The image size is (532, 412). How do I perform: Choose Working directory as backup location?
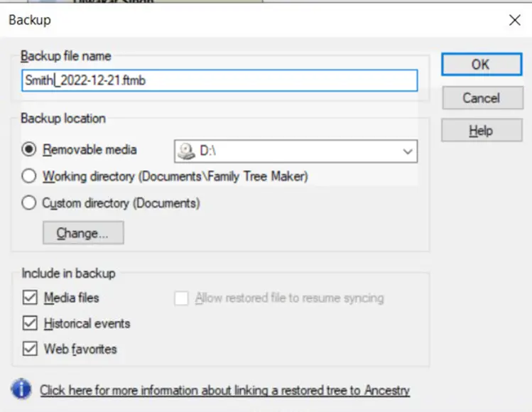tap(29, 176)
